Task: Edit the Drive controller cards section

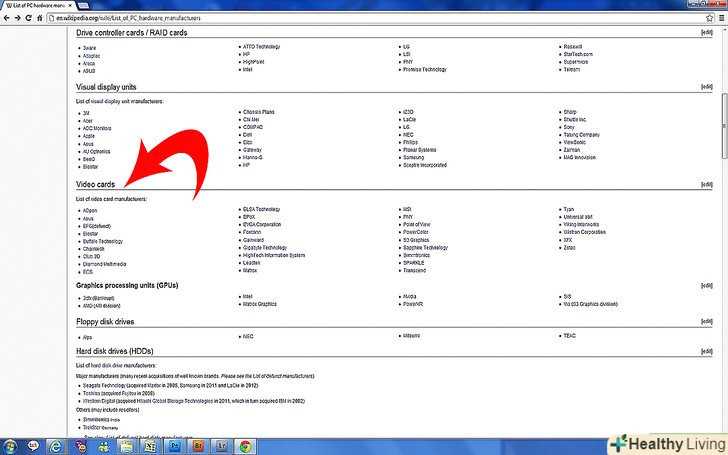Action: tap(706, 32)
